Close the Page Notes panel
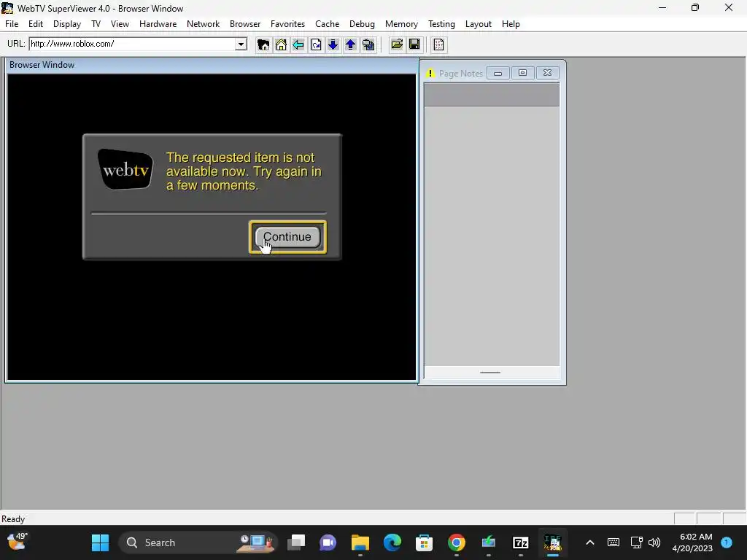The width and height of the screenshot is (747, 560). tap(547, 73)
